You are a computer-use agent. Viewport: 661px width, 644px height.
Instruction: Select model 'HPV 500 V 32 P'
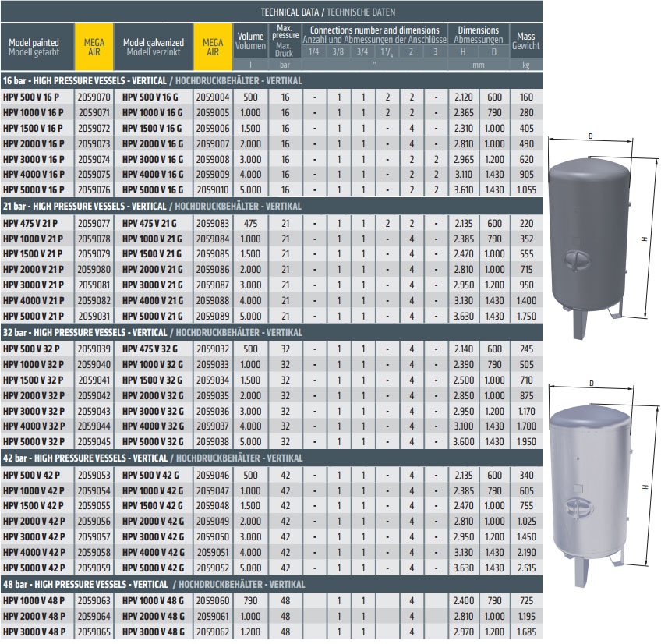[31, 349]
